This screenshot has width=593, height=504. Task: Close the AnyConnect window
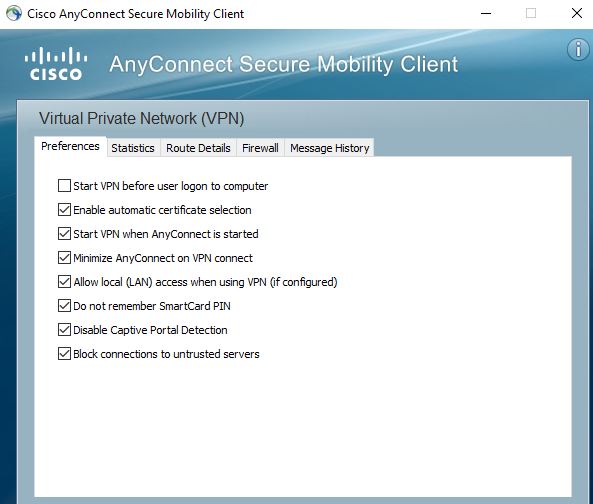[577, 14]
